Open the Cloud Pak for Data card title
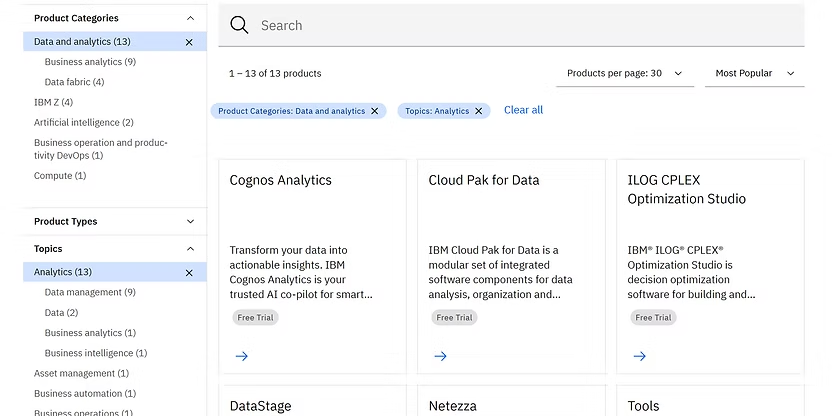This screenshot has width=834, height=416. [x=484, y=180]
